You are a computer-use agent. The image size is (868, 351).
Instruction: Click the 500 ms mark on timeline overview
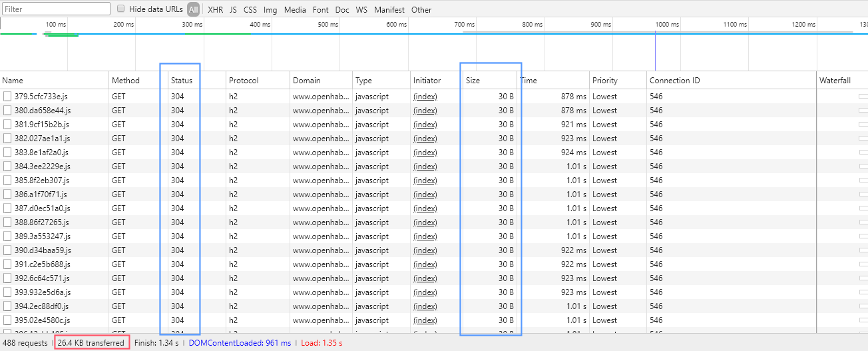click(327, 25)
